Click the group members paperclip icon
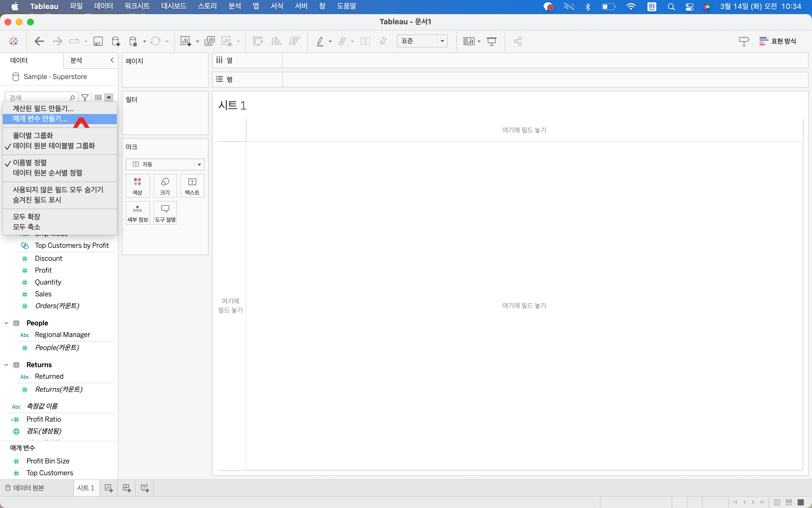This screenshot has width=812, height=508. click(x=342, y=41)
